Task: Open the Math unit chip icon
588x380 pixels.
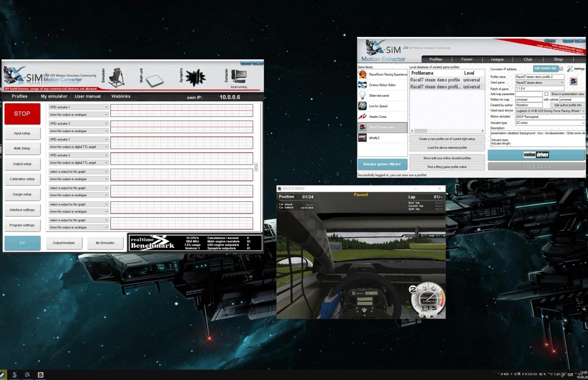Action: point(154,80)
